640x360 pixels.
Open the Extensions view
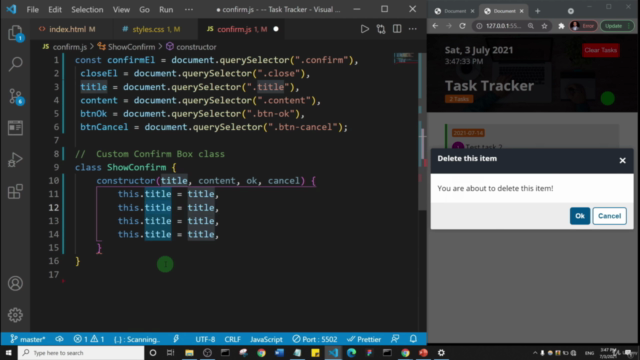tap(15, 191)
